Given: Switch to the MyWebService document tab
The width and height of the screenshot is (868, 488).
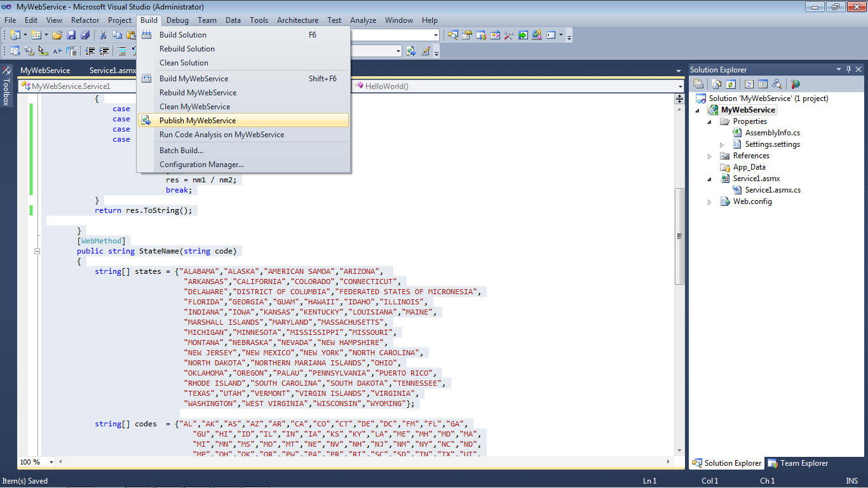Looking at the screenshot, I should (x=45, y=71).
